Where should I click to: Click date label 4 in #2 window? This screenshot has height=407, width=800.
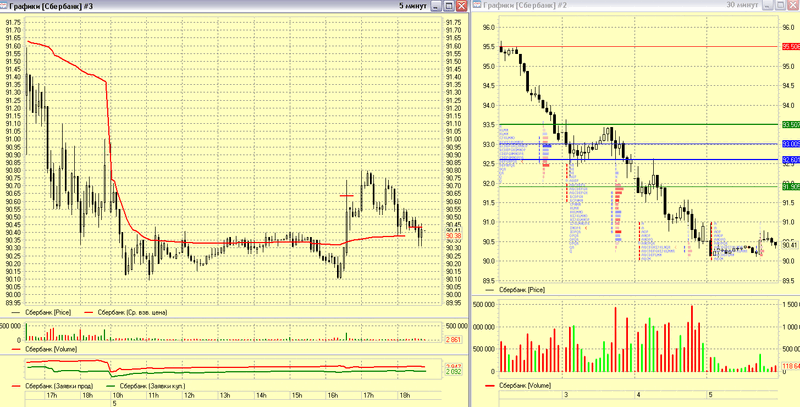point(638,395)
